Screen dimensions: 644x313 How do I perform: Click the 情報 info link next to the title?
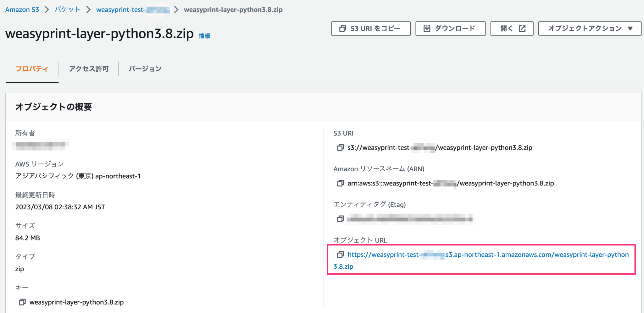click(x=204, y=36)
